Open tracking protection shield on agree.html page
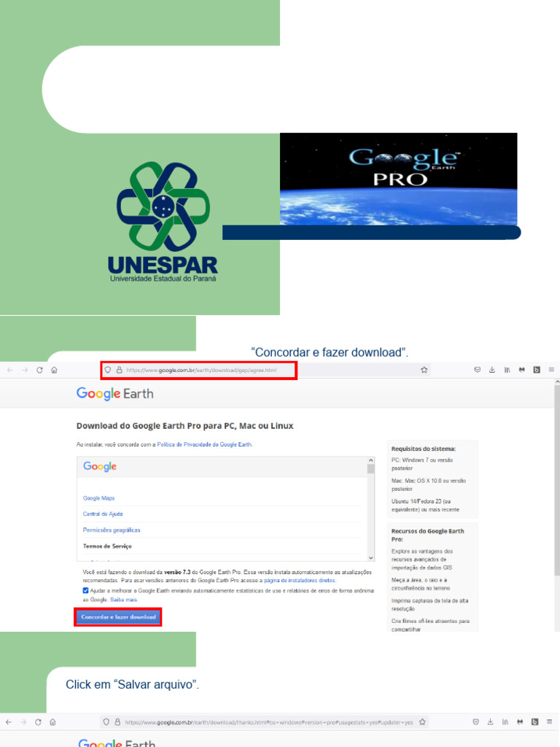This screenshot has width=560, height=747. (108, 370)
